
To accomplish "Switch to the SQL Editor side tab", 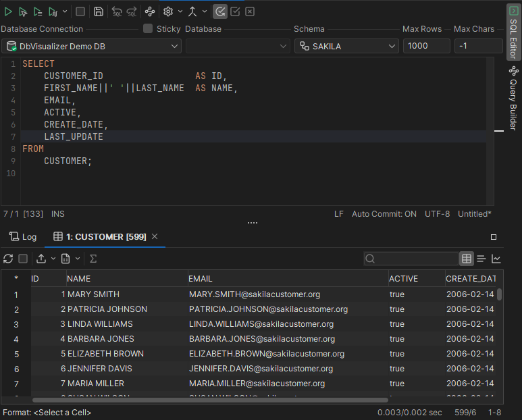I will click(x=513, y=32).
